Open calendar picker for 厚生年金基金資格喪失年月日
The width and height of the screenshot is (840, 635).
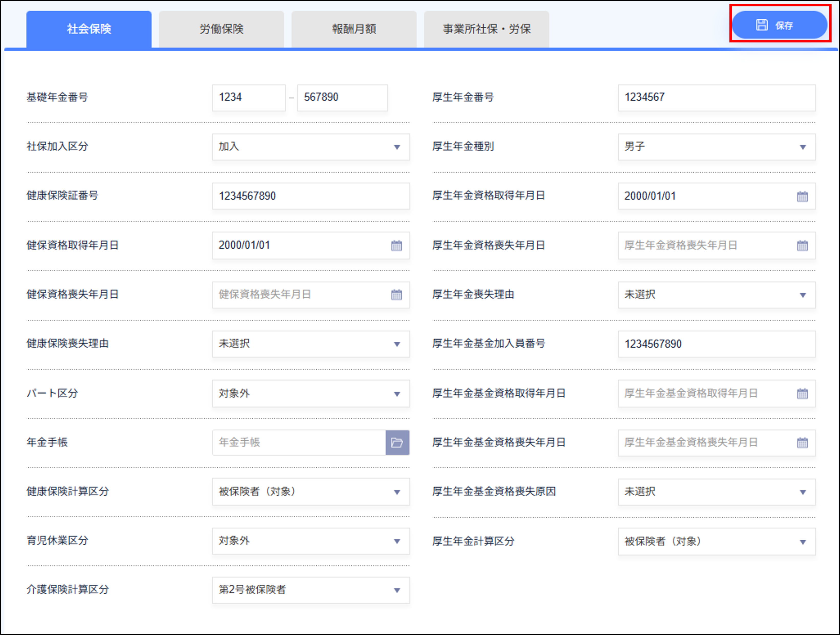coord(802,443)
